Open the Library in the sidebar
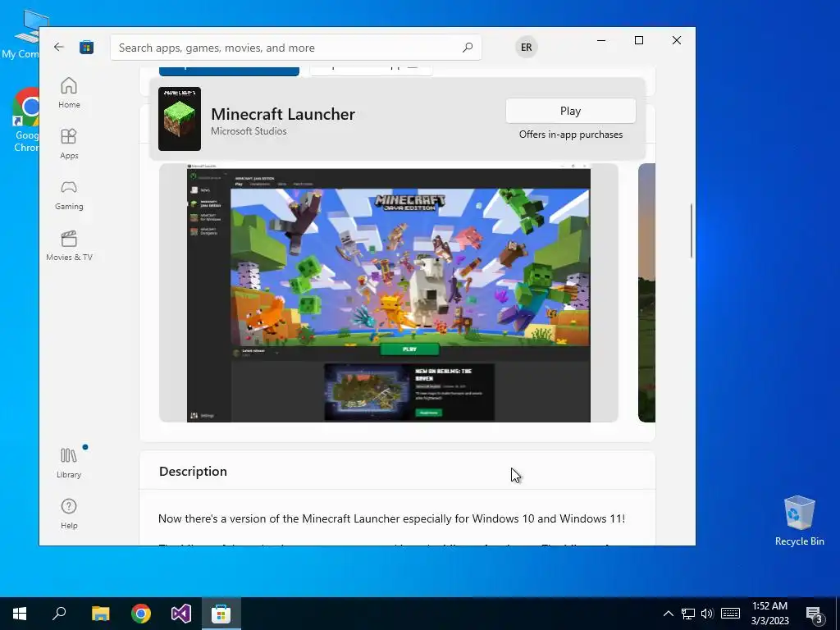 click(x=69, y=463)
